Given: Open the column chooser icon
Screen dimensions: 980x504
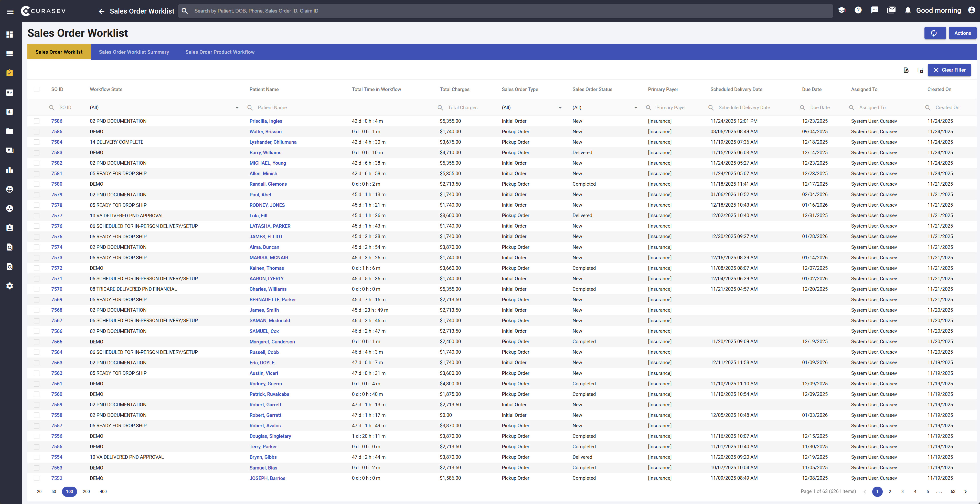Looking at the screenshot, I should pos(920,70).
